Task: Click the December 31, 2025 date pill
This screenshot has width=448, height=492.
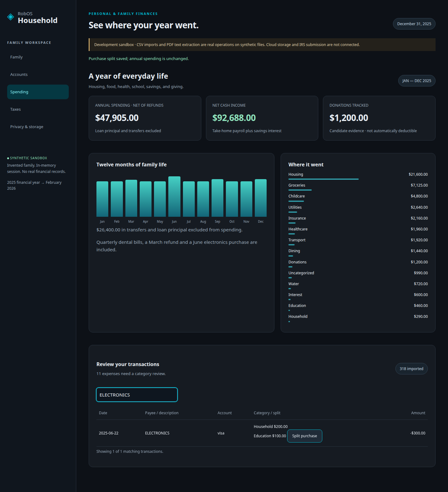Action: 414,24
